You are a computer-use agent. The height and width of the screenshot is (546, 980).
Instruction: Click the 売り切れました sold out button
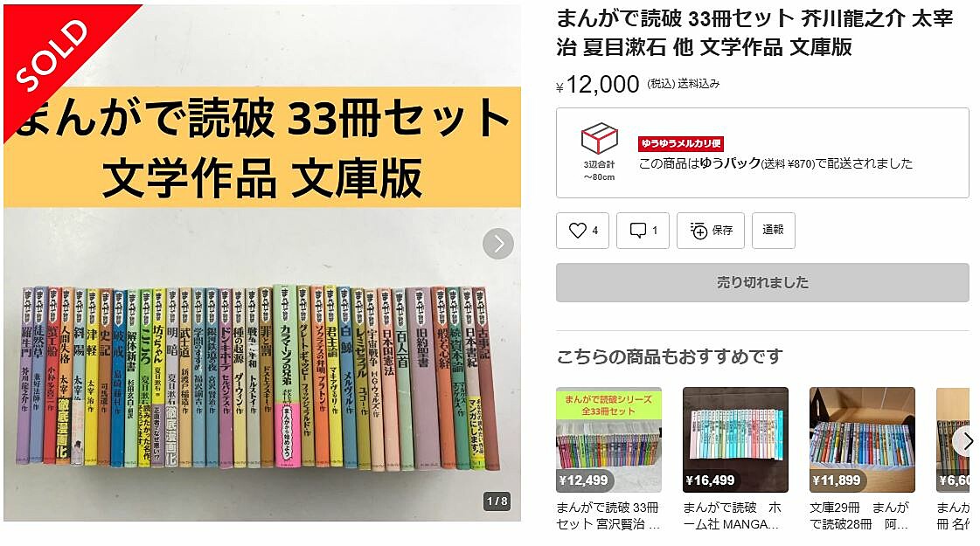pos(762,282)
